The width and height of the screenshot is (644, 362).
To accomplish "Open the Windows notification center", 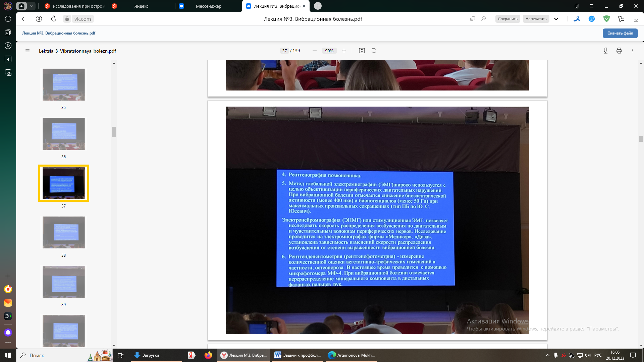I will 633,355.
